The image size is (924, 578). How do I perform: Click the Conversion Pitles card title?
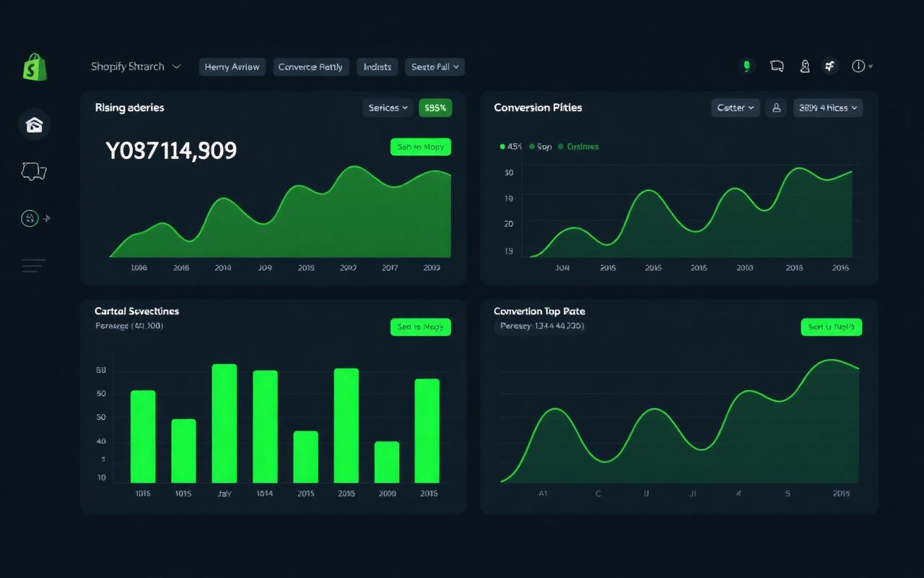[538, 108]
